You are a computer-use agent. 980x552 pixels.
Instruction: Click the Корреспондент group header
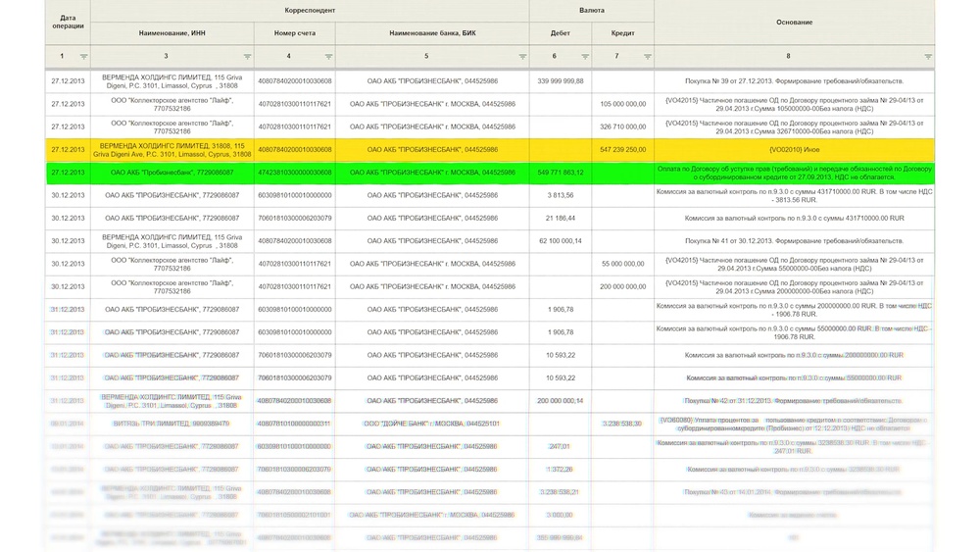(x=310, y=10)
